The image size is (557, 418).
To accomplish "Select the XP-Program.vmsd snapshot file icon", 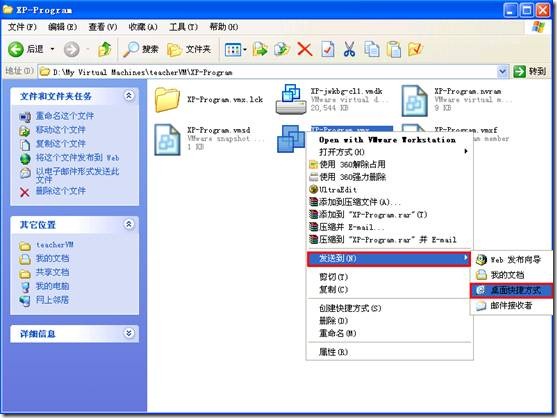I will tap(167, 139).
